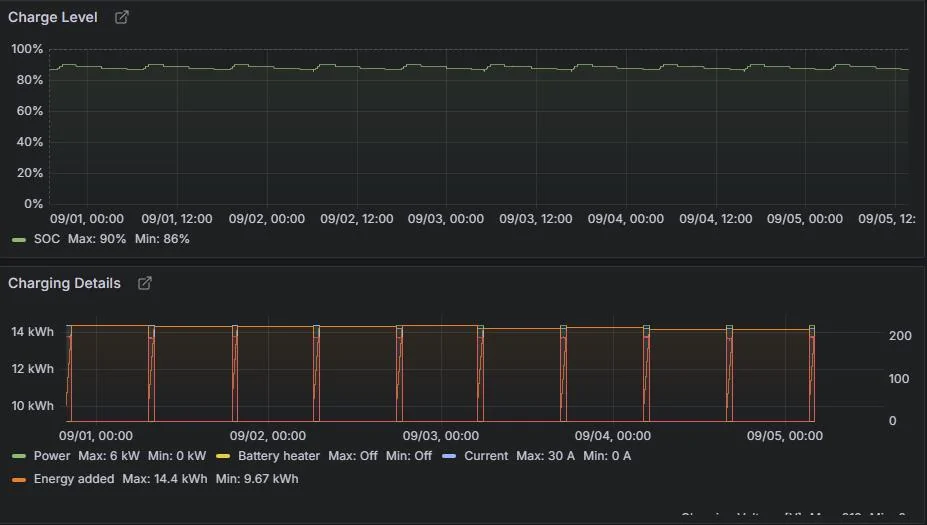Click the 10 kWh y-axis label

(x=33, y=406)
